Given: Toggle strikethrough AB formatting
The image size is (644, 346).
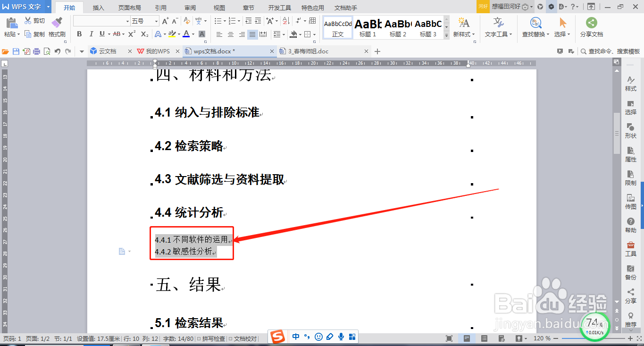Looking at the screenshot, I should coord(117,34).
